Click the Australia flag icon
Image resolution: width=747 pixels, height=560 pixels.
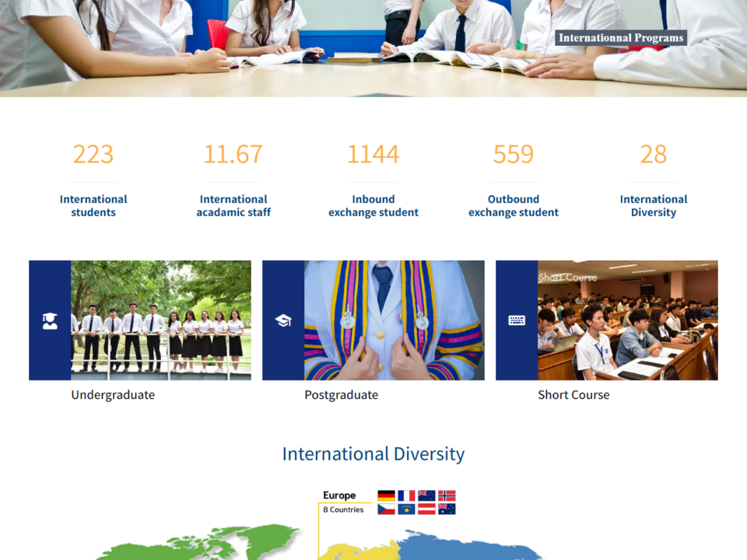pyautogui.click(x=447, y=509)
